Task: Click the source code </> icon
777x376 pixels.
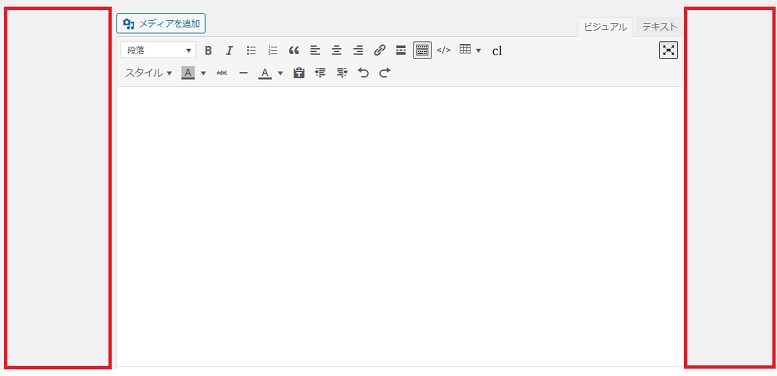Action: click(x=444, y=50)
